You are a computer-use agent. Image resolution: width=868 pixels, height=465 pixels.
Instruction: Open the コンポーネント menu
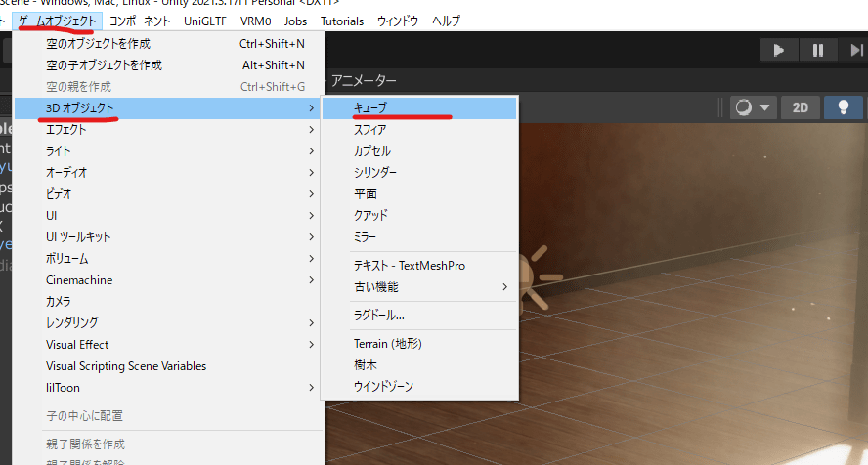140,21
